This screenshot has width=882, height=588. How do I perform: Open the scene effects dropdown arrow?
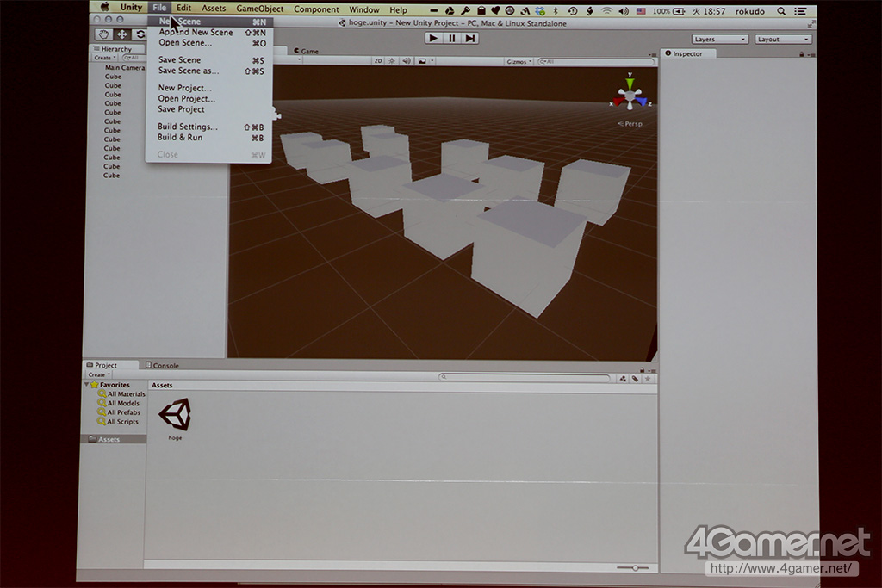[x=432, y=61]
